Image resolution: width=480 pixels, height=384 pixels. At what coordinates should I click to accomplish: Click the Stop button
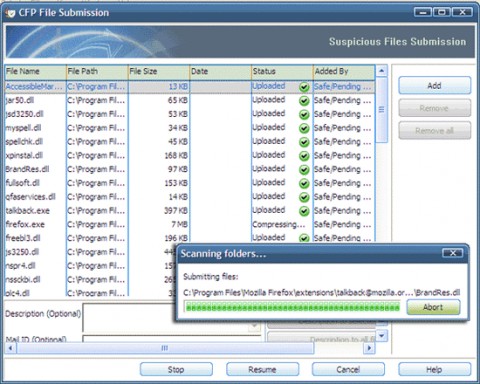(x=176, y=369)
